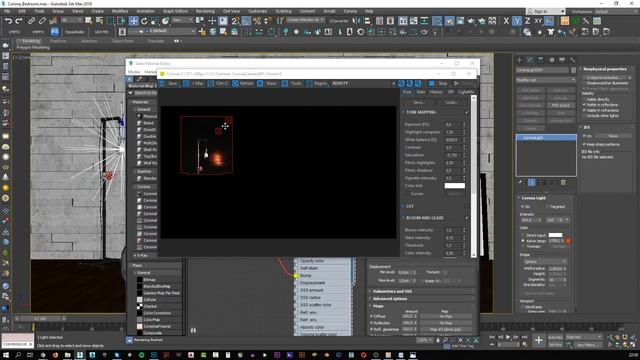This screenshot has width=640, height=360.
Task: Click the Exposure (EV) value field
Action: click(453, 124)
